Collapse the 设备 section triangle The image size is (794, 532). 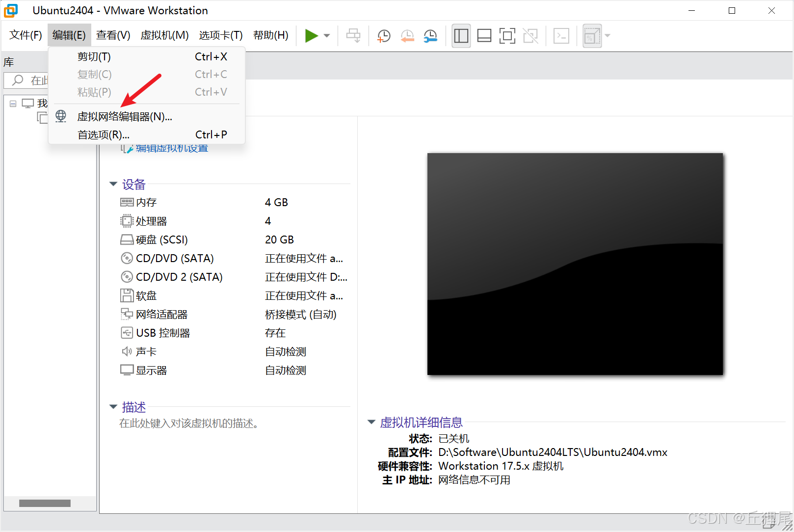pyautogui.click(x=113, y=184)
